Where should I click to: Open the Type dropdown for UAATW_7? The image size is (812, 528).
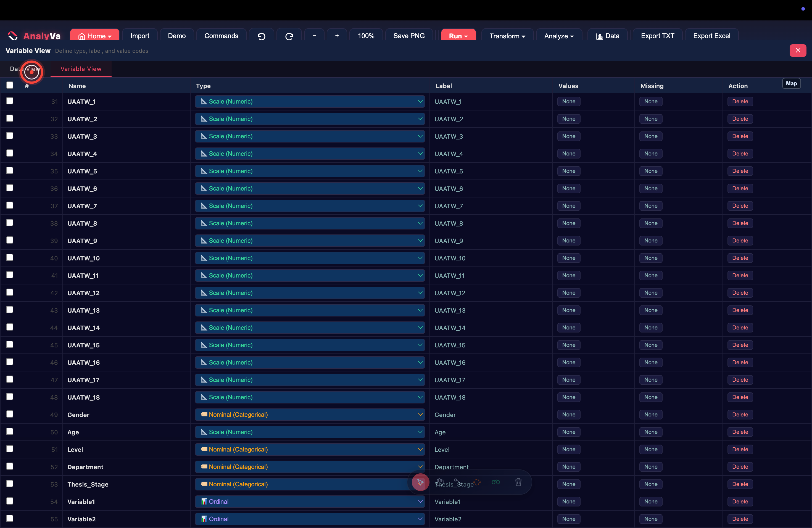310,206
